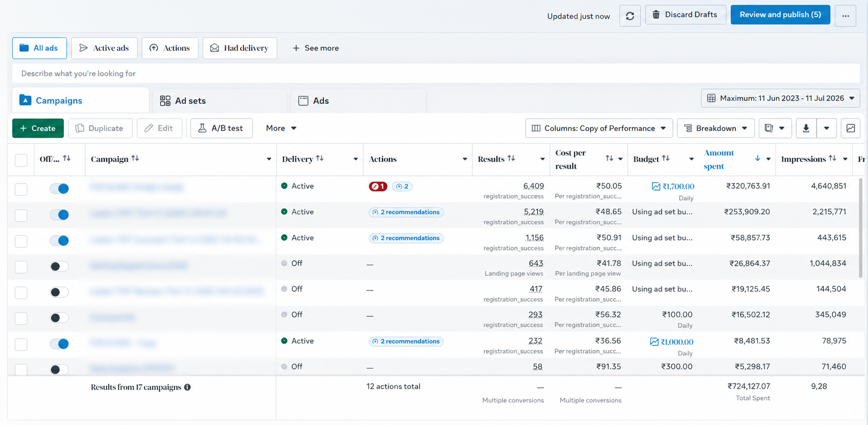
Task: Click the charts view icon
Action: point(851,128)
